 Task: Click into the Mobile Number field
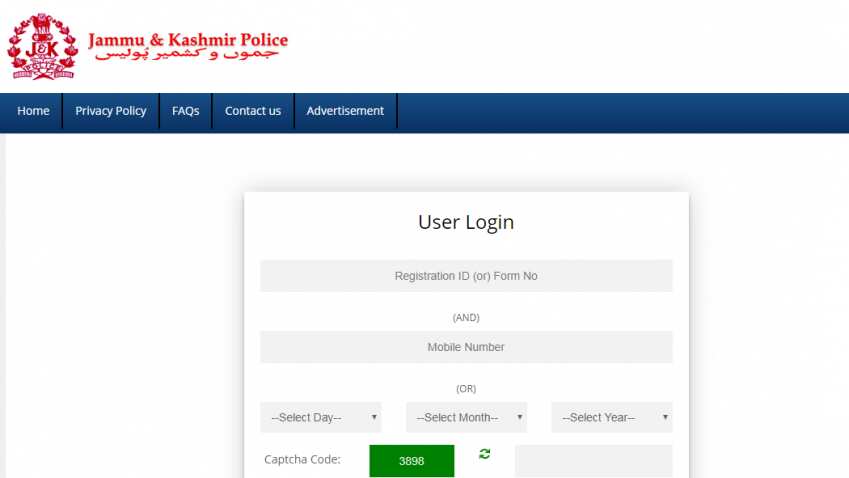click(466, 347)
